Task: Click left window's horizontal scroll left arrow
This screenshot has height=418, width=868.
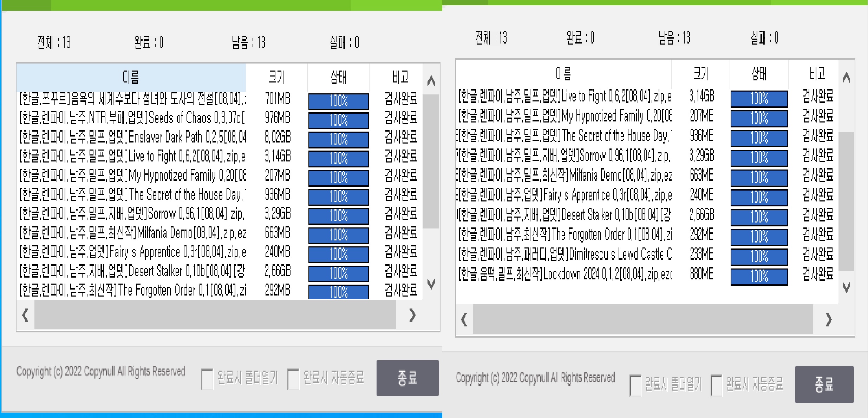Action: coord(25,315)
